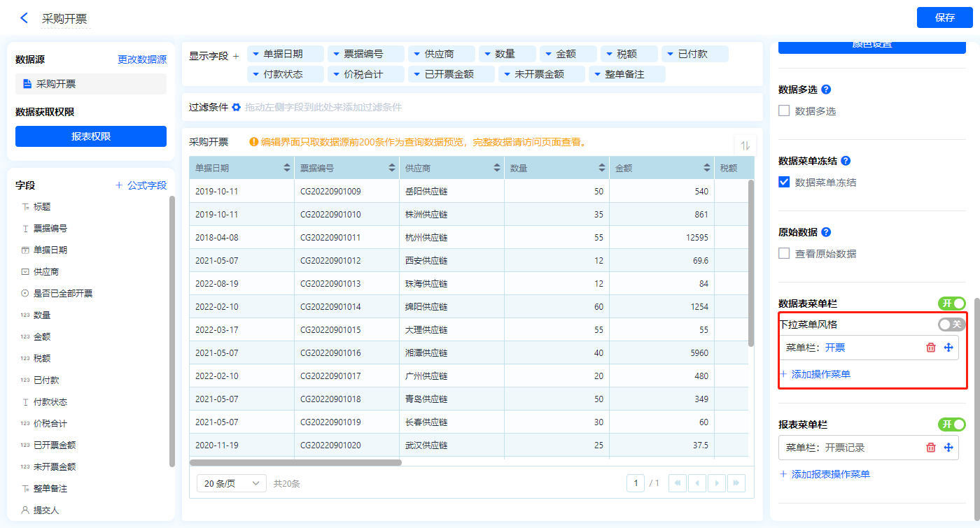Click the table horizontal scrollbar
The image size is (980, 528).
[x=295, y=462]
